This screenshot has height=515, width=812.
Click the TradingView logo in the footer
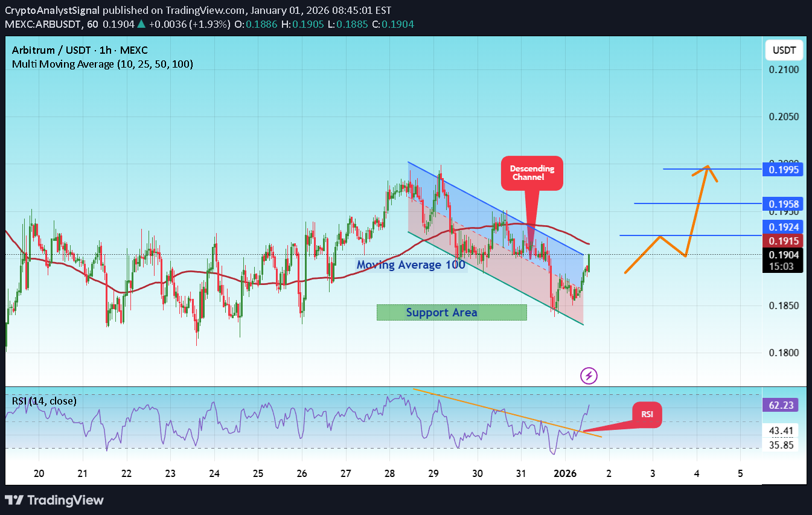point(54,500)
